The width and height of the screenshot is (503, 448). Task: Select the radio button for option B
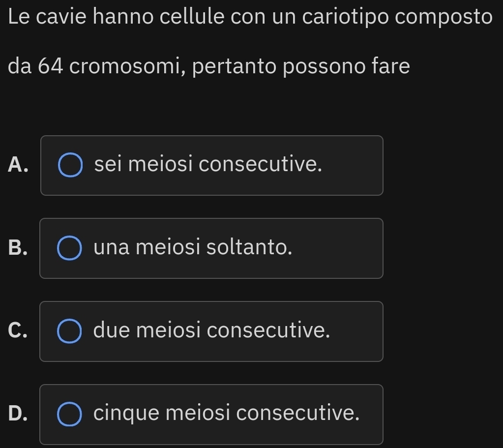coord(70,248)
